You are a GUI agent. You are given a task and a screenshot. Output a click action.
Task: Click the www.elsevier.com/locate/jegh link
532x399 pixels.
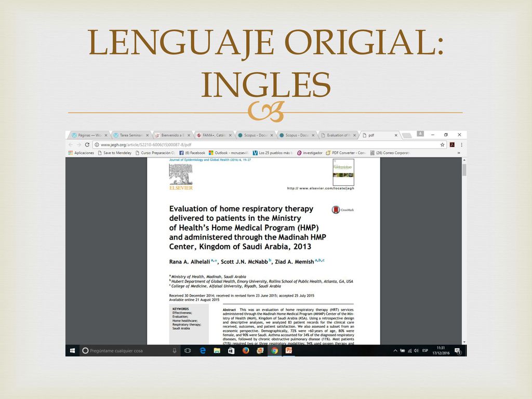321,188
